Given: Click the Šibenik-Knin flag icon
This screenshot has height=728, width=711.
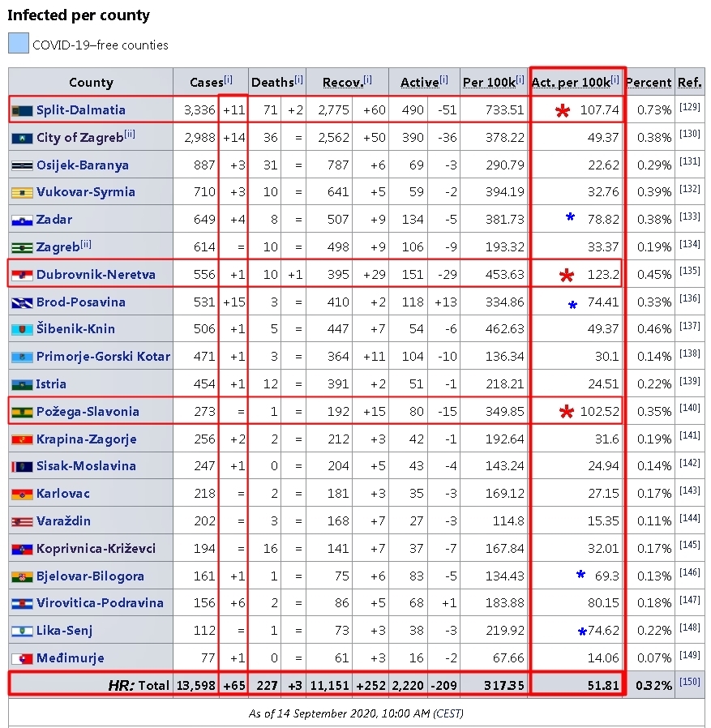Looking at the screenshot, I should [x=22, y=330].
